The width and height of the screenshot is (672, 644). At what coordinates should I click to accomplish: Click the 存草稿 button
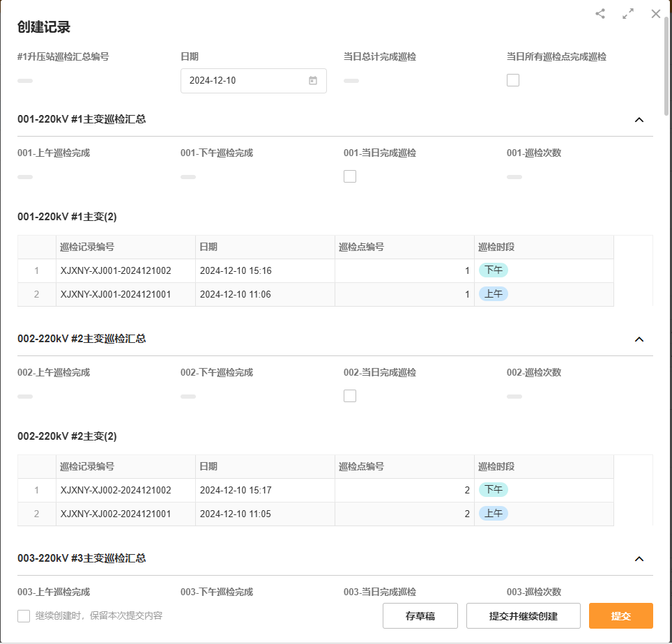coord(420,616)
